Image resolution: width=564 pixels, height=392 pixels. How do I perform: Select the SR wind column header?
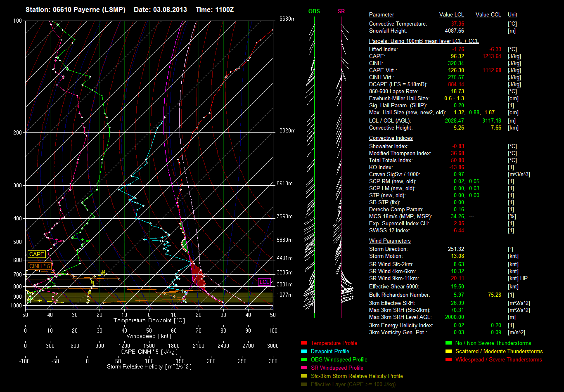click(341, 11)
